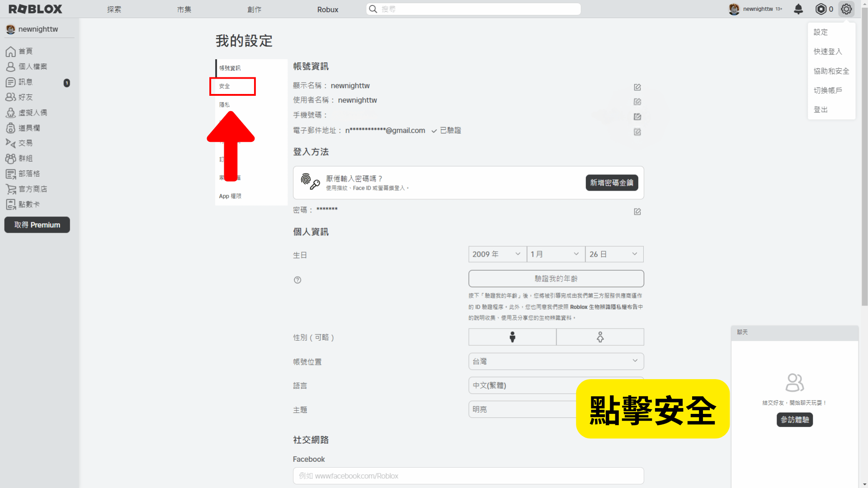The image size is (868, 488).
Task: Edit the 手機號碼 with pencil icon
Action: [x=637, y=117]
